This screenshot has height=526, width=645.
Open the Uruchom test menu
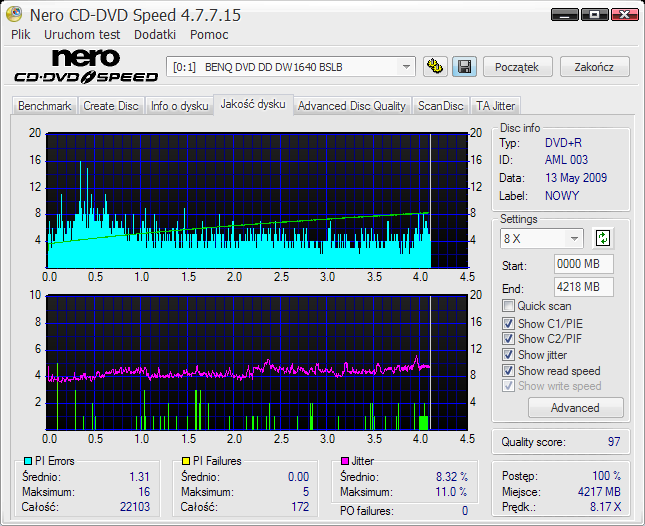[x=82, y=35]
